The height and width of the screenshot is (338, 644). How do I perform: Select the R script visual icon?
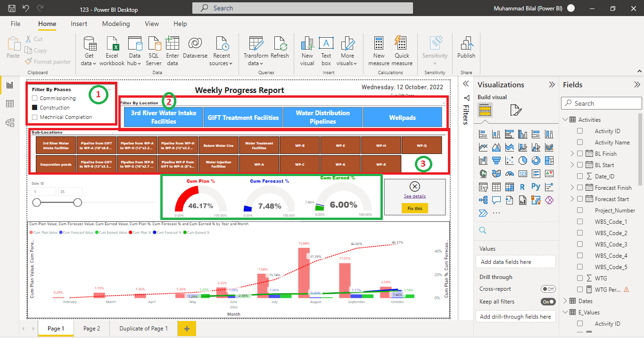tap(522, 187)
